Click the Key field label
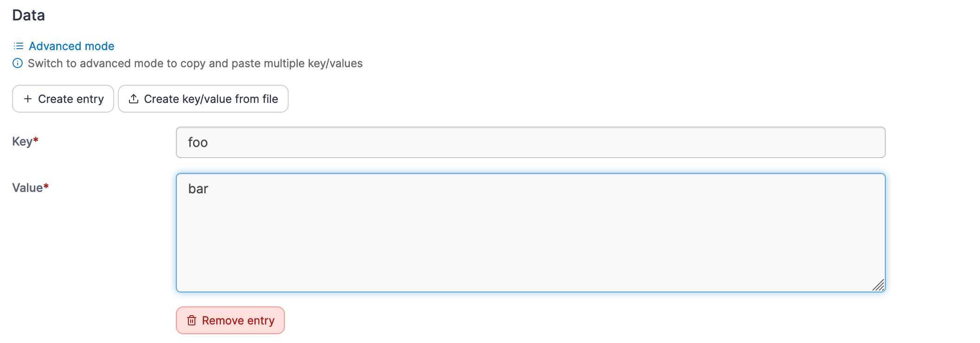The width and height of the screenshot is (980, 343). tap(22, 141)
